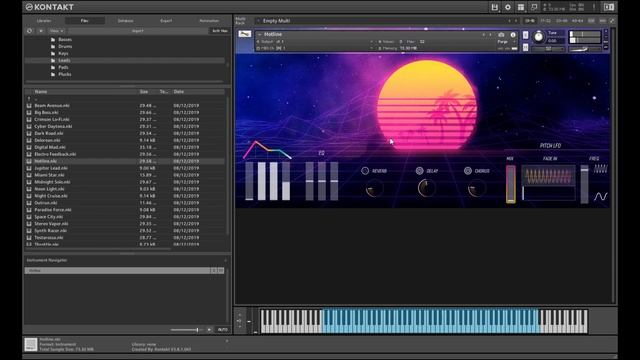
Task: Click the Kontakt logo
Action: point(49,7)
